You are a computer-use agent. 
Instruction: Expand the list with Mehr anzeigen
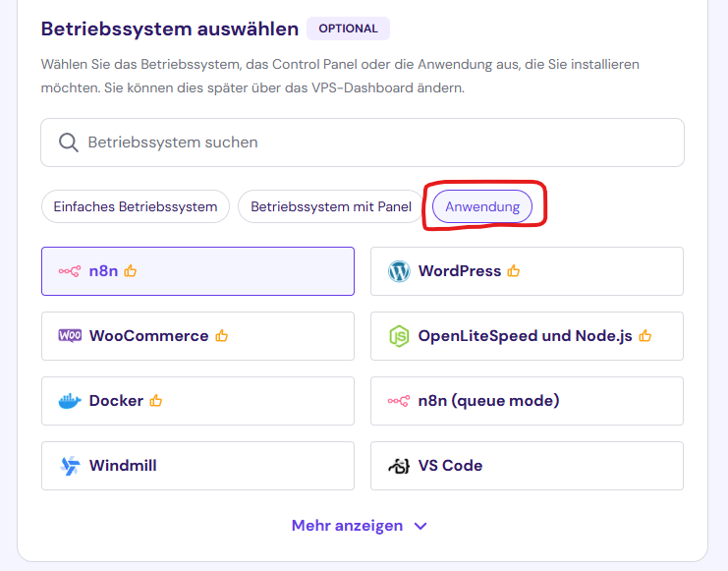pos(348,526)
